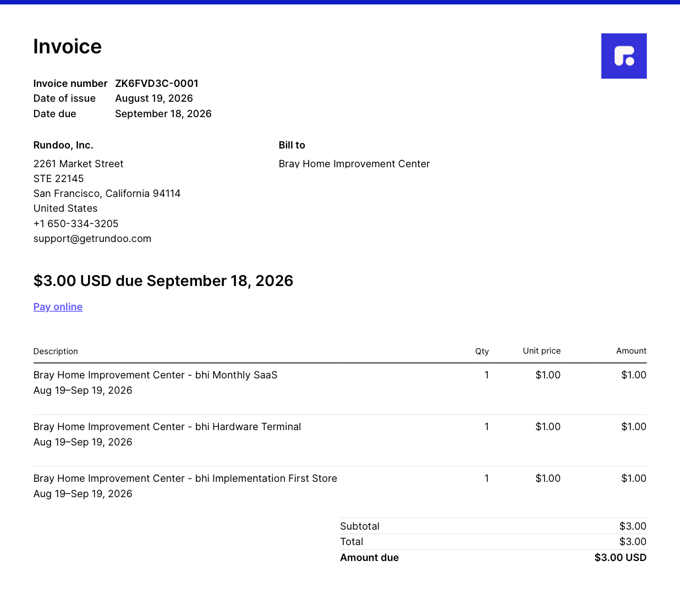Click the Implementation First Store amount $1.00
Screen dimensions: 680x616
click(634, 479)
